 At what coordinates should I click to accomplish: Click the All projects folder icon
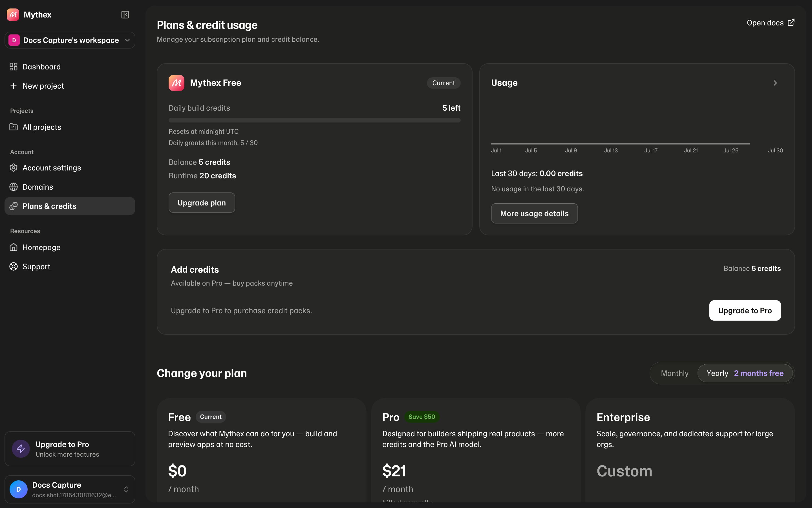14,127
